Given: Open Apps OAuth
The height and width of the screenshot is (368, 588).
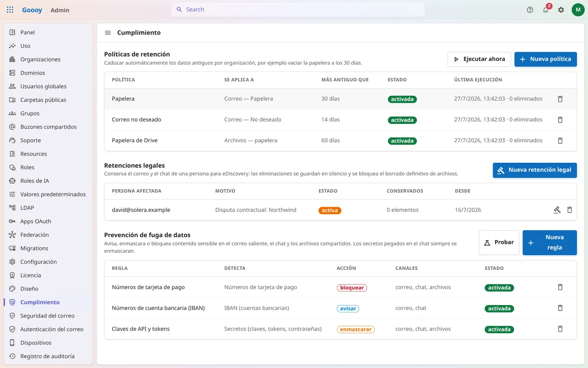Looking at the screenshot, I should 48,221.
